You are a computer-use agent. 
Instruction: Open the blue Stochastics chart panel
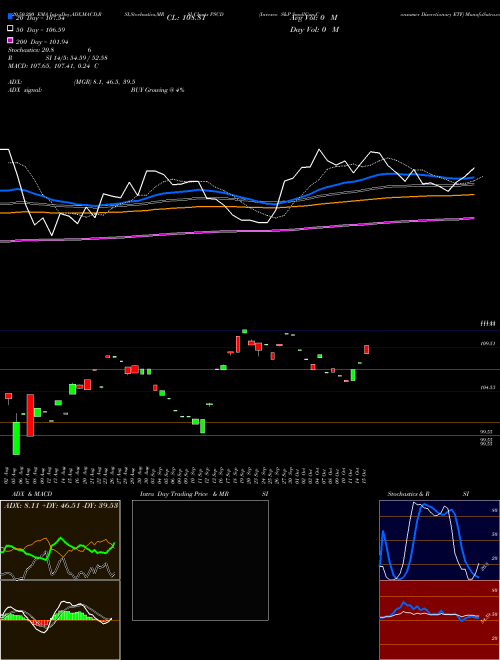tap(439, 540)
